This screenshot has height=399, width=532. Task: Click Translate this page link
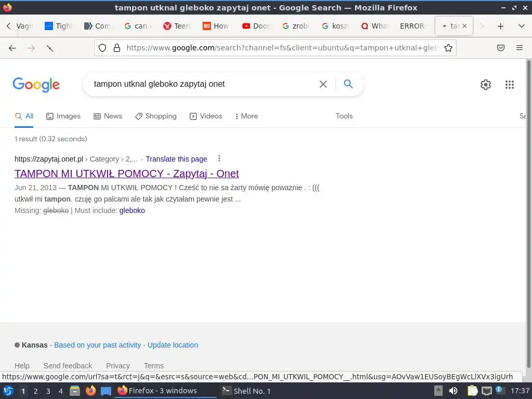[x=177, y=159]
